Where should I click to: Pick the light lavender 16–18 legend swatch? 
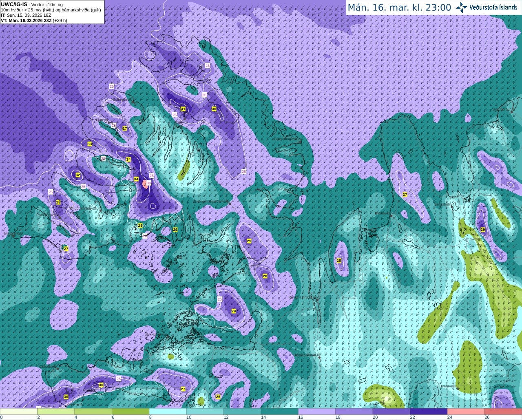point(316,411)
